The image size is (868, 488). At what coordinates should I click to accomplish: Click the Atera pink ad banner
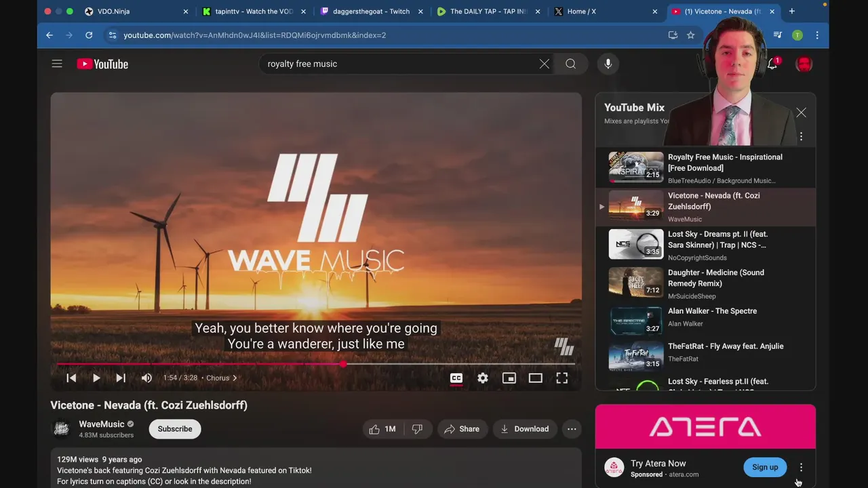[705, 427]
